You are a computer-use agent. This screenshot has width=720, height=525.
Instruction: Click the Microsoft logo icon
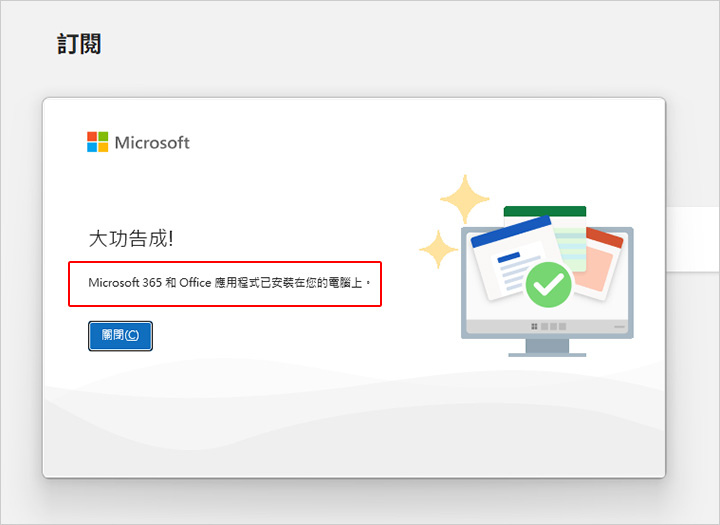[x=98, y=142]
